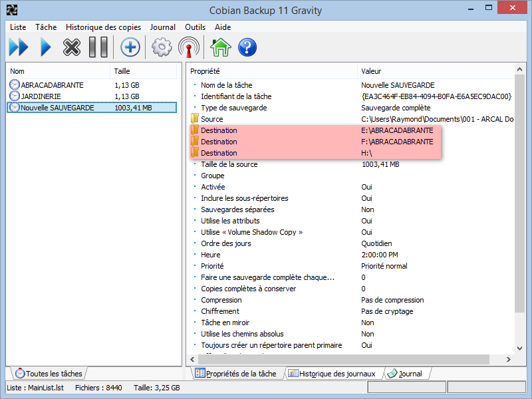Screen dimensions: 532x399
Task: Click the Propriété column header
Action: (272, 71)
